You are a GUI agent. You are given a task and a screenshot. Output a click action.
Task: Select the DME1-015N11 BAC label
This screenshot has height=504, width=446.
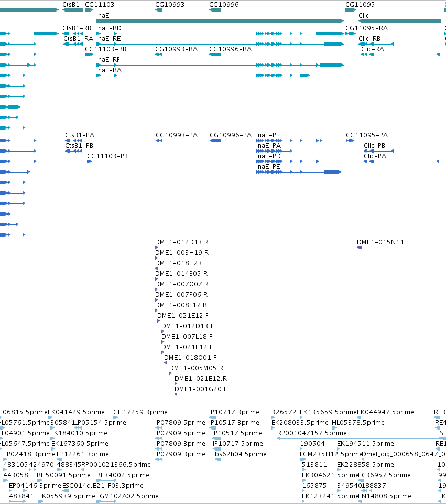[380, 242]
